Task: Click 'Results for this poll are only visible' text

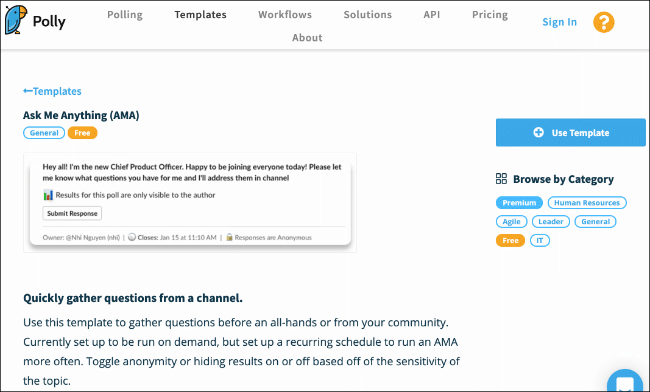Action: (x=136, y=195)
